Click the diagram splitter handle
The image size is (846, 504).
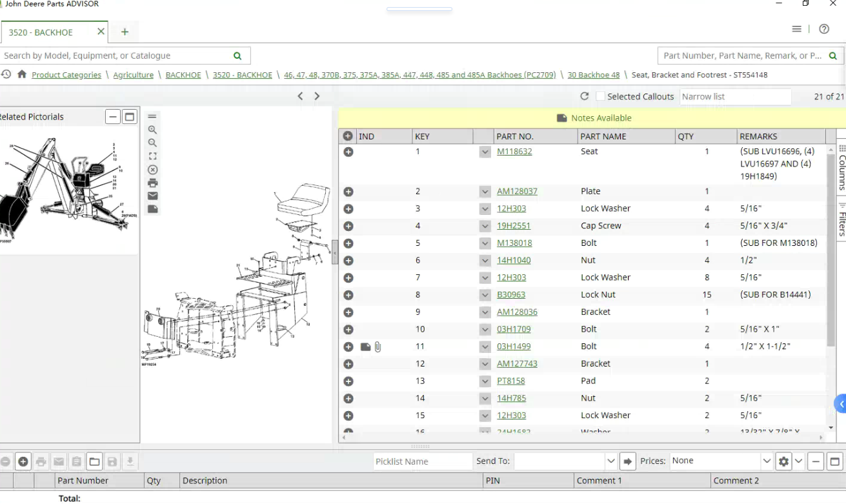(x=335, y=252)
